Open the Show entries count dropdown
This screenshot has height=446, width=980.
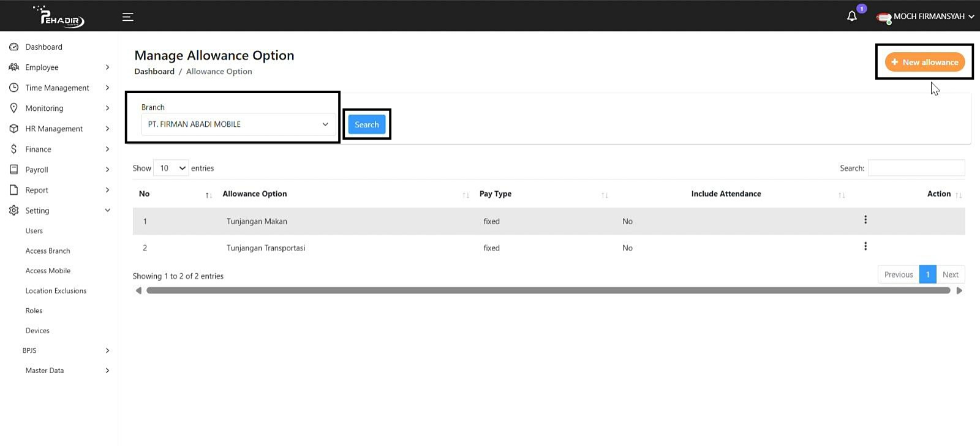pos(171,168)
